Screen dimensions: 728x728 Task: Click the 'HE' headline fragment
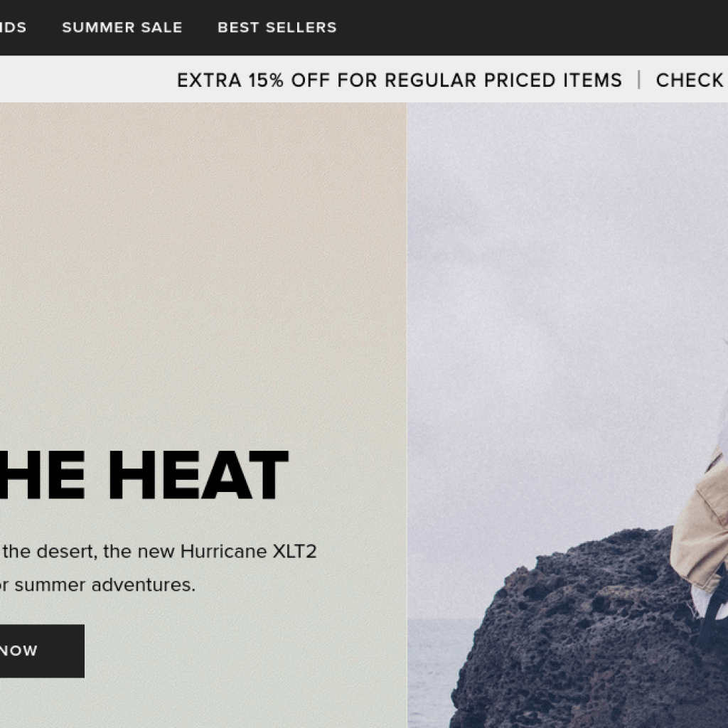click(x=42, y=474)
